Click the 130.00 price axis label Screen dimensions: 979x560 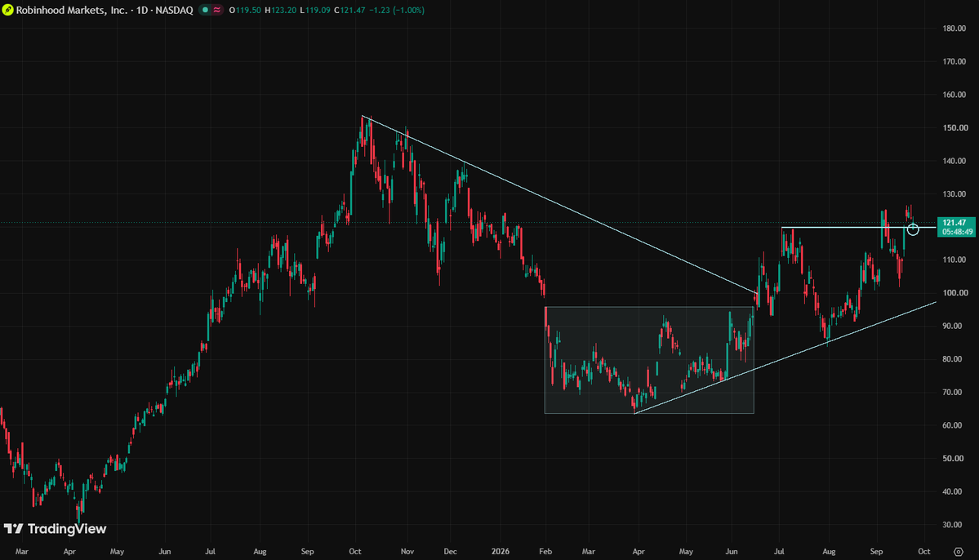954,194
